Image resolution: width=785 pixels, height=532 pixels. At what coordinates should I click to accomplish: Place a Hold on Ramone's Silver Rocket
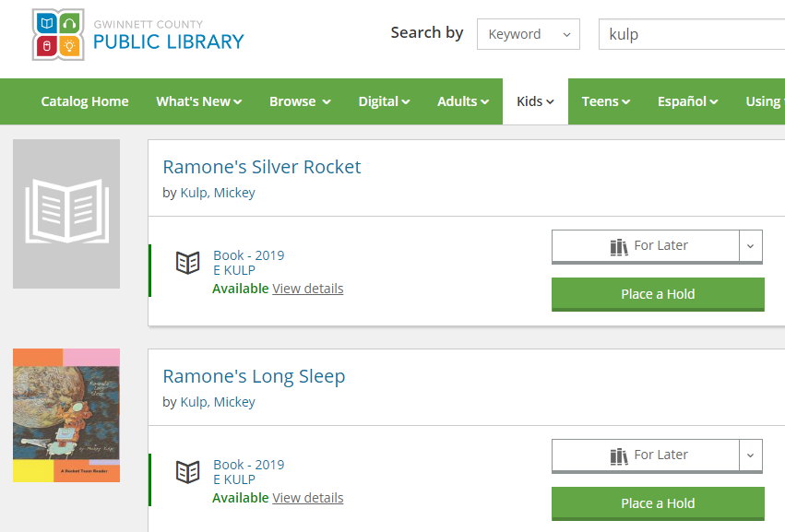658,294
